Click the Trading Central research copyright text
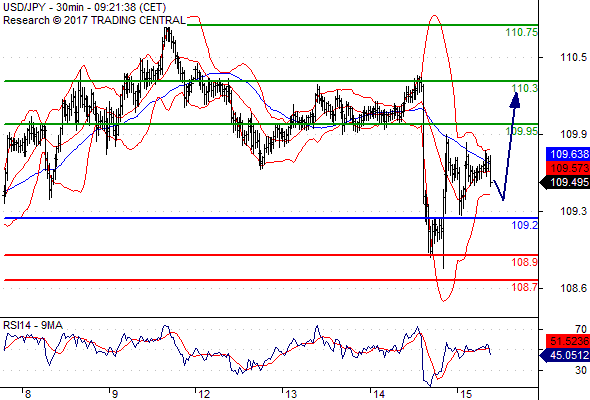 tap(94, 20)
